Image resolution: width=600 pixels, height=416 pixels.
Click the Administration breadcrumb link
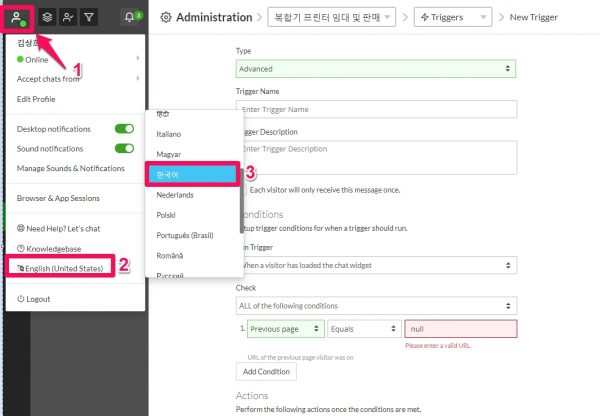click(x=214, y=17)
